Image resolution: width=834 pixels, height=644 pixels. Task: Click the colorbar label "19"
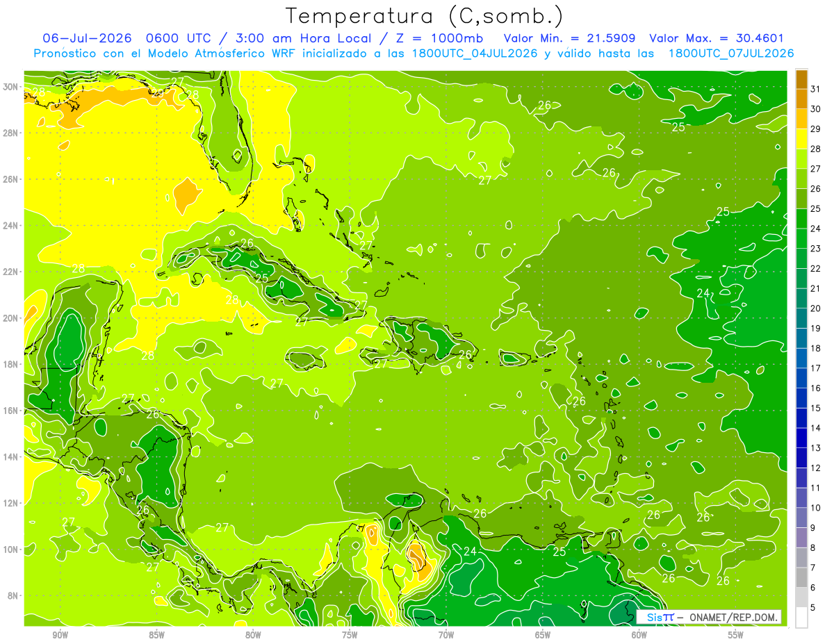pyautogui.click(x=815, y=329)
